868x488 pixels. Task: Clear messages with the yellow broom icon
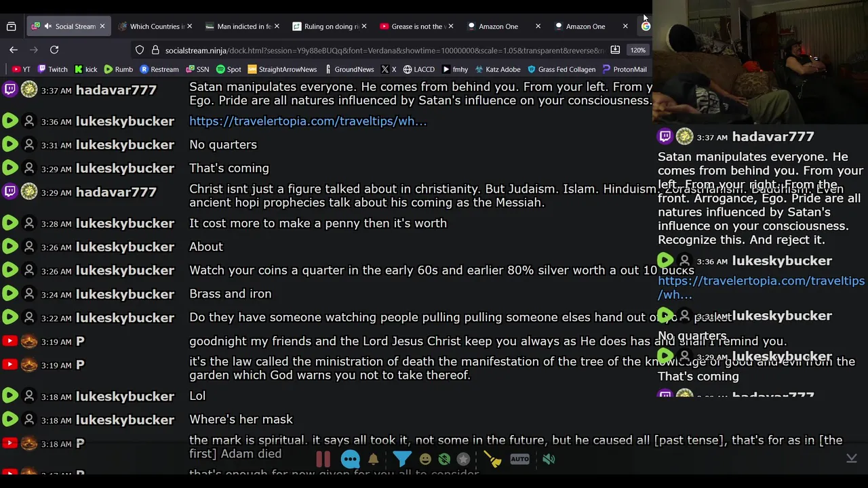pos(492,459)
